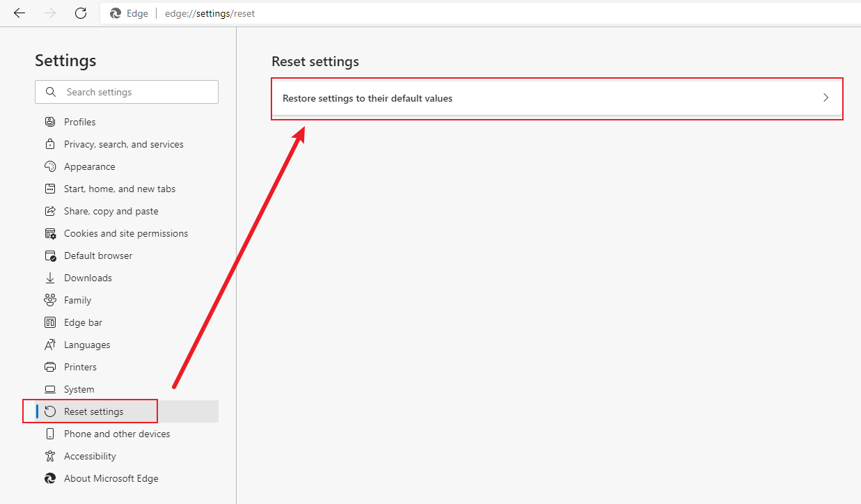Open Family settings
The width and height of the screenshot is (861, 504).
(x=127, y=300)
